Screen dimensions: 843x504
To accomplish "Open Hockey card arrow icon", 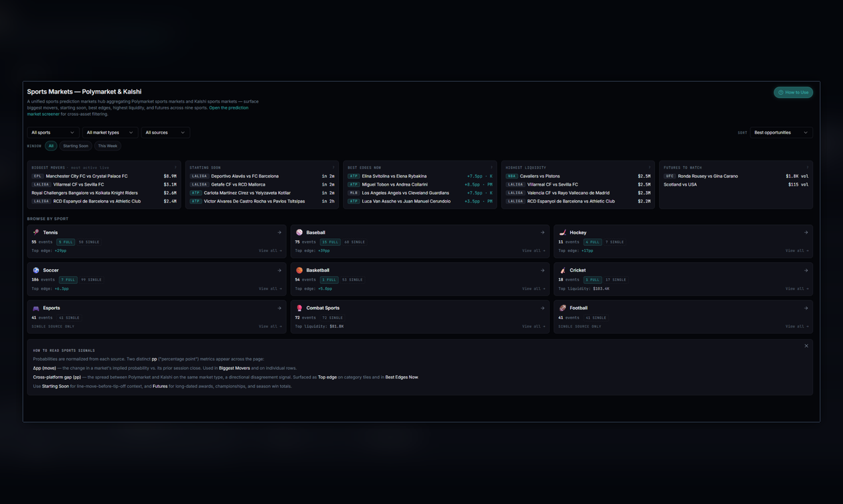I will (806, 232).
